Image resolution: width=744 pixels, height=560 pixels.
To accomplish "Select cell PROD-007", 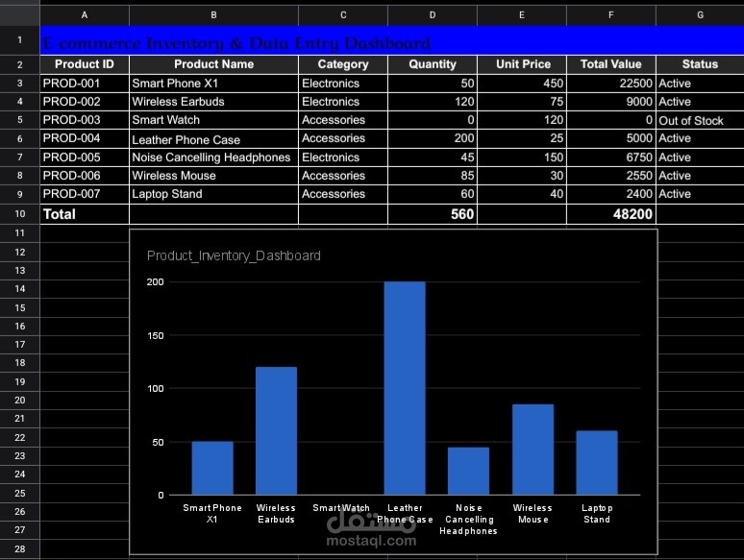I will tap(85, 194).
